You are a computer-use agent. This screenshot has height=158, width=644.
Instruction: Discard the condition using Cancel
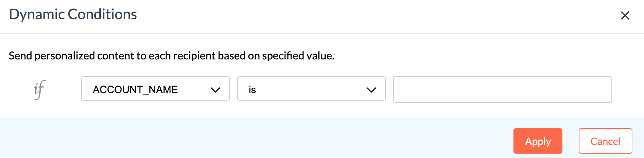pyautogui.click(x=605, y=141)
